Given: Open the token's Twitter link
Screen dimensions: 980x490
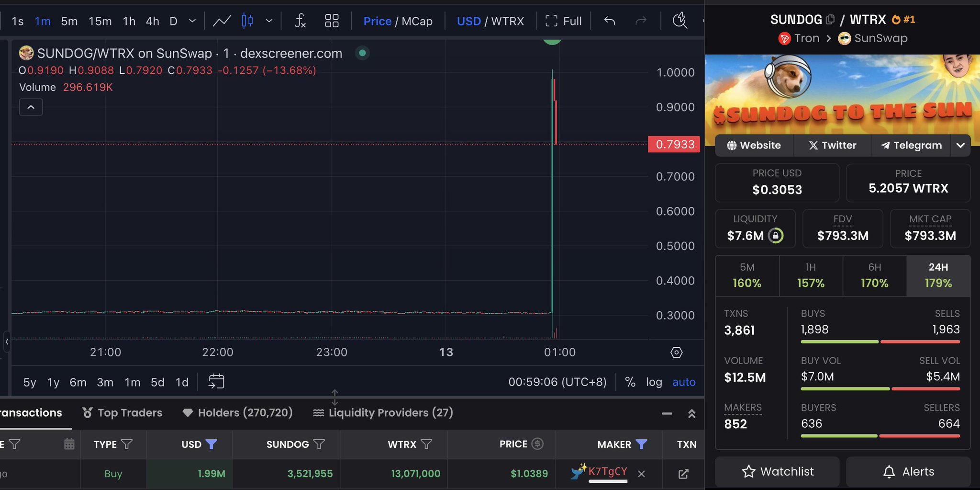Looking at the screenshot, I should point(832,146).
